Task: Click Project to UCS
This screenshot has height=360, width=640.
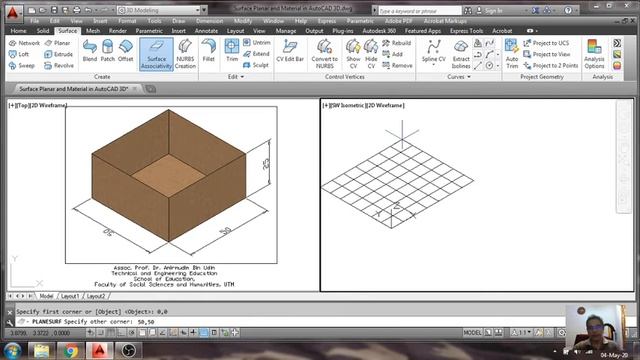Action: 546,43
